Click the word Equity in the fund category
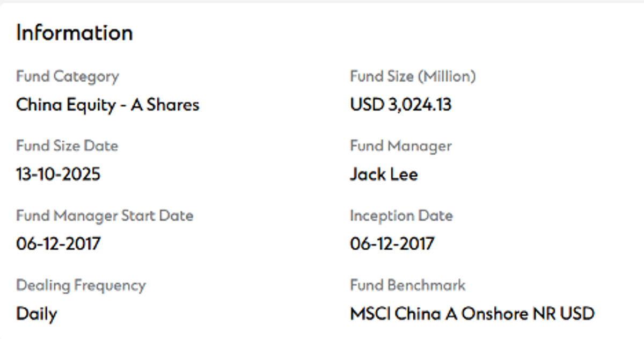644x339 pixels. (87, 104)
